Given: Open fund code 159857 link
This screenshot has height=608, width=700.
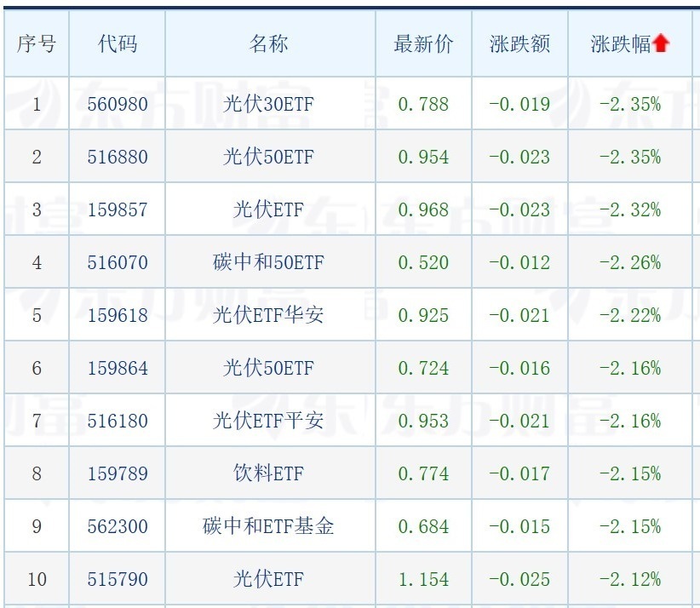Looking at the screenshot, I should 118,209.
